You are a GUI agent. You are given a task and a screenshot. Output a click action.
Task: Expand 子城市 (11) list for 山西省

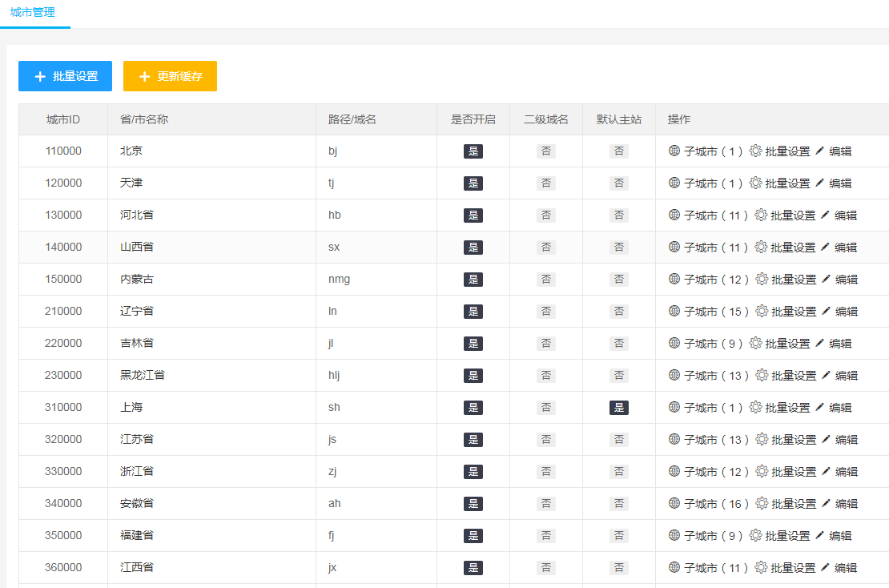click(x=716, y=248)
